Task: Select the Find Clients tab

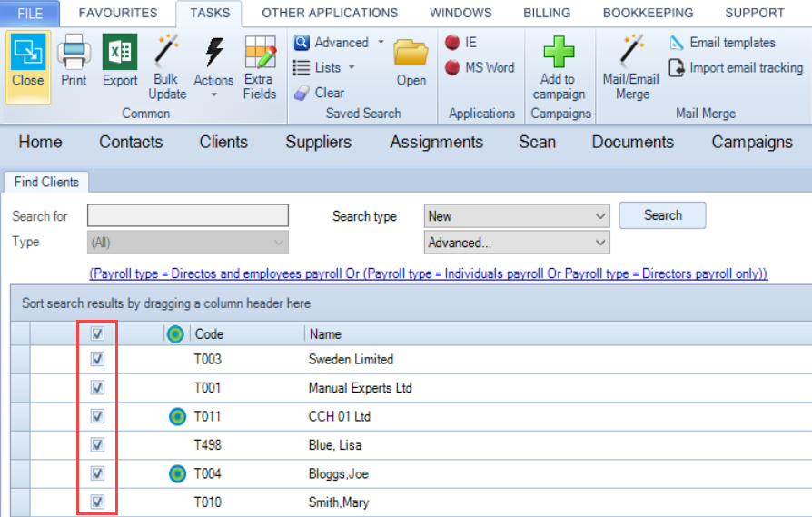Action: point(46,182)
